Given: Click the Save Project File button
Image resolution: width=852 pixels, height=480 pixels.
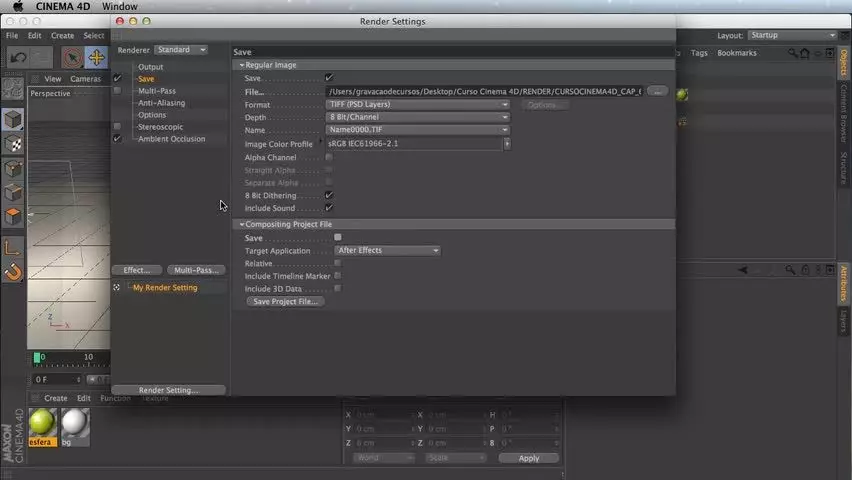Looking at the screenshot, I should [285, 301].
